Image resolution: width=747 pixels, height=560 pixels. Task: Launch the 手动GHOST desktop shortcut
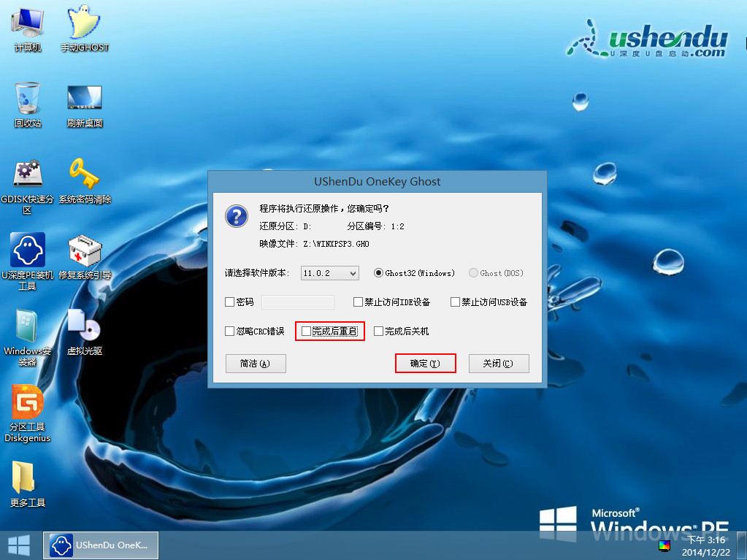coord(85,24)
